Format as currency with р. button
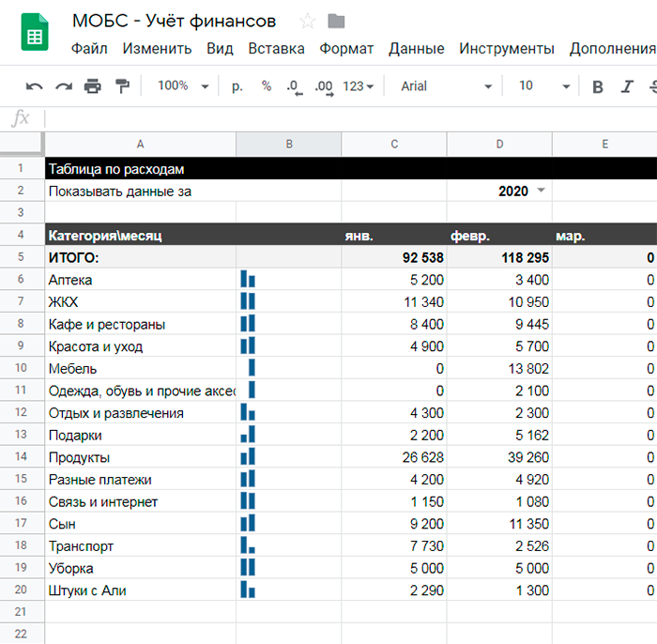The image size is (657, 644). point(237,86)
